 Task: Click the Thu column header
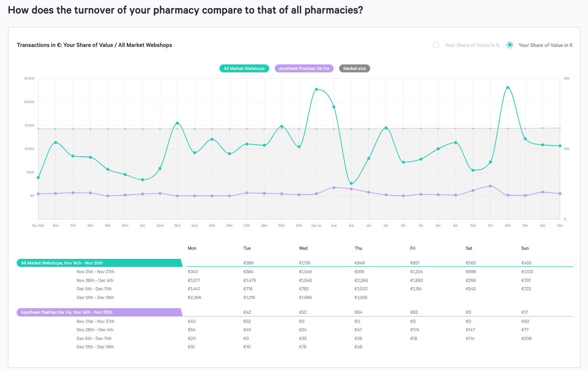[359, 248]
